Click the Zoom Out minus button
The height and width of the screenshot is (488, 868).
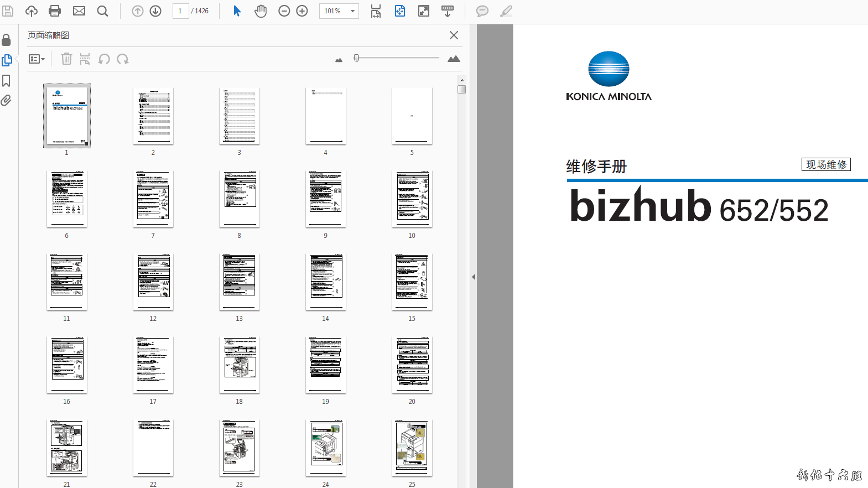284,11
